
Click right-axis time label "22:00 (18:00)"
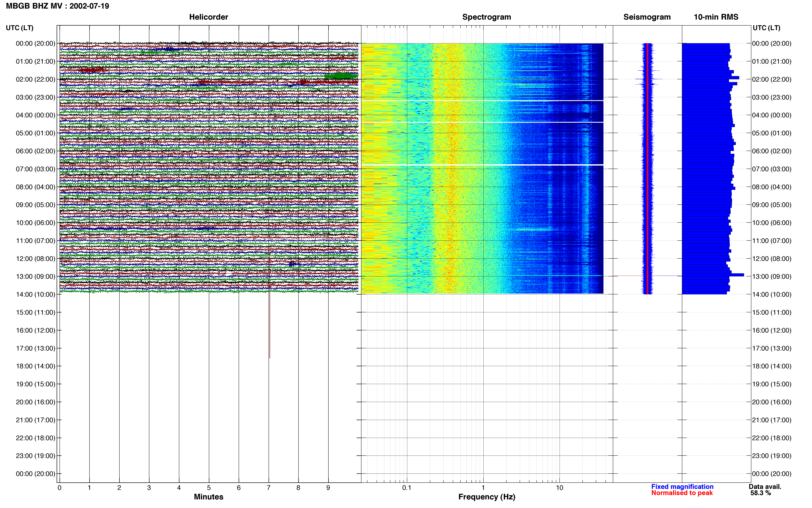772,438
